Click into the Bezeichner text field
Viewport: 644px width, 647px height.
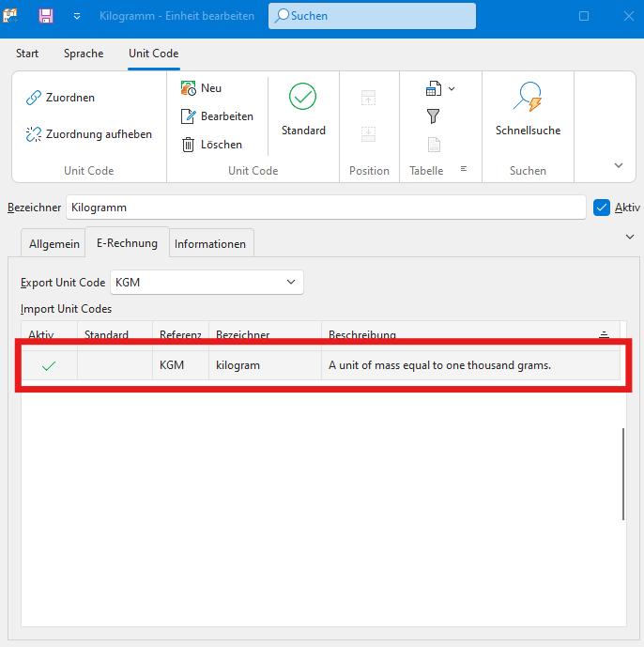tap(325, 208)
